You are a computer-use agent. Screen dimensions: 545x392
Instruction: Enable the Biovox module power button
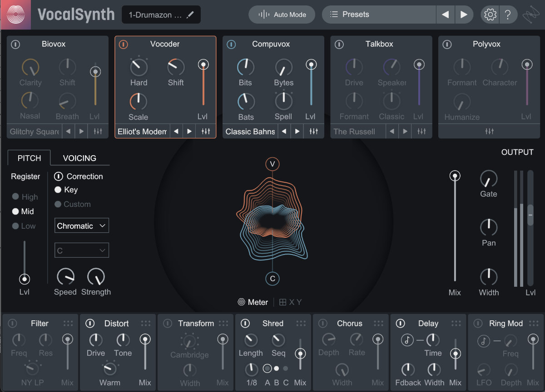point(16,44)
